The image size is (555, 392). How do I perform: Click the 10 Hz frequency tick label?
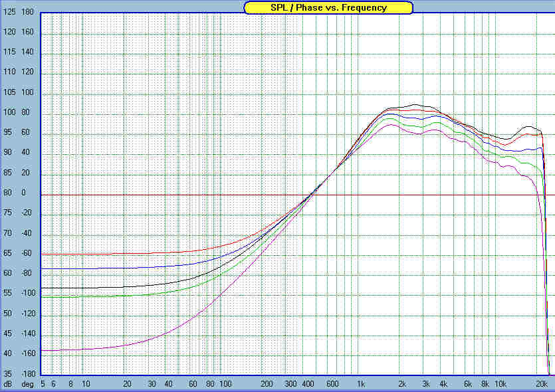click(86, 384)
